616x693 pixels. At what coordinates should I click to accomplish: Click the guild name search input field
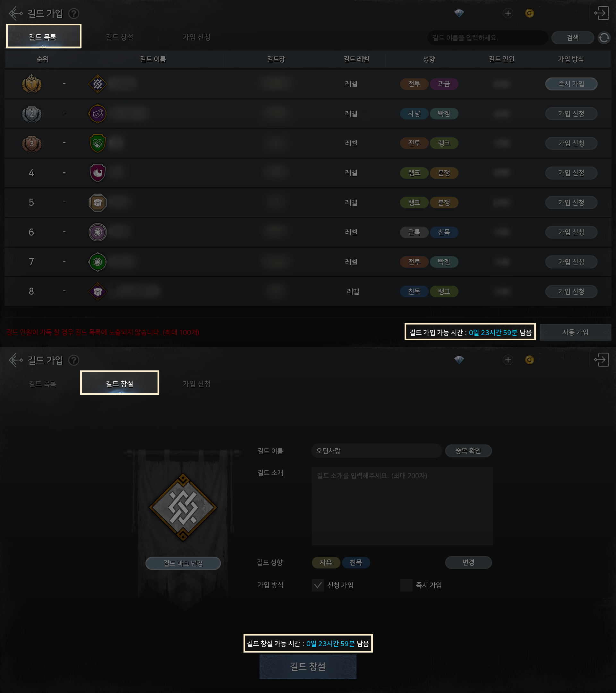(488, 38)
